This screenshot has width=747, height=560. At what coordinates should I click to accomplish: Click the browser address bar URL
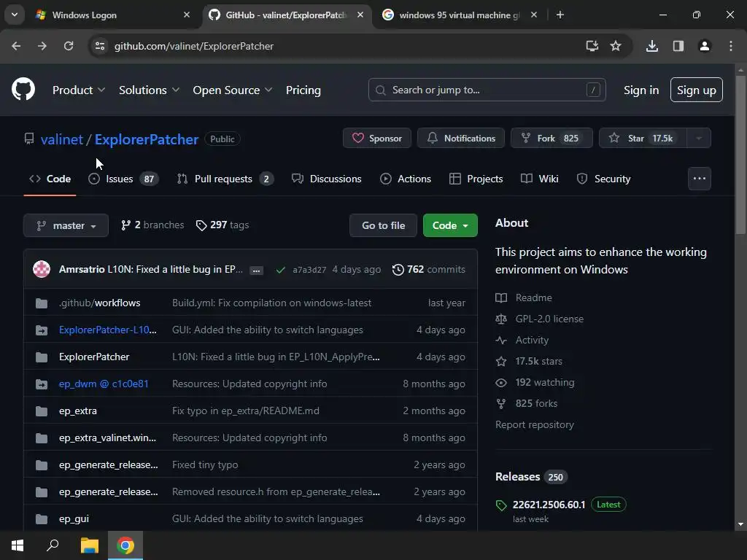[x=194, y=46]
